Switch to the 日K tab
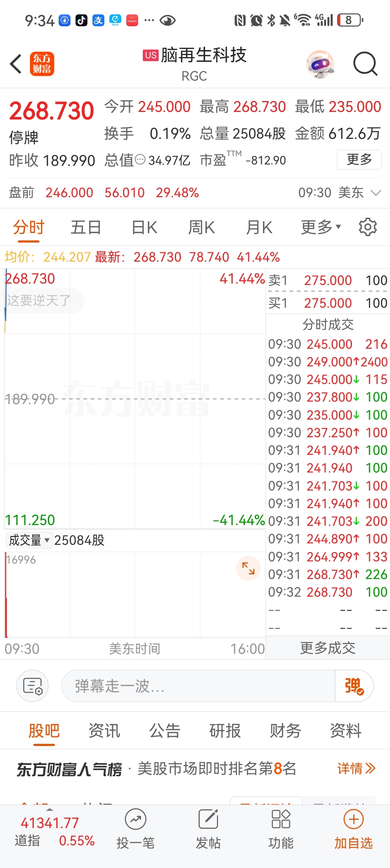 tap(144, 227)
